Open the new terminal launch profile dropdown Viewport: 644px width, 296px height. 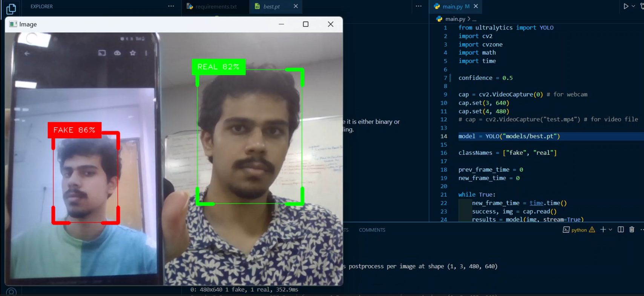tap(610, 230)
